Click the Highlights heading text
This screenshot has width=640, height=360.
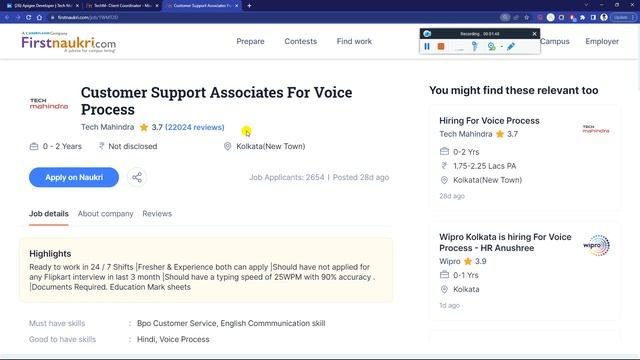(50, 253)
